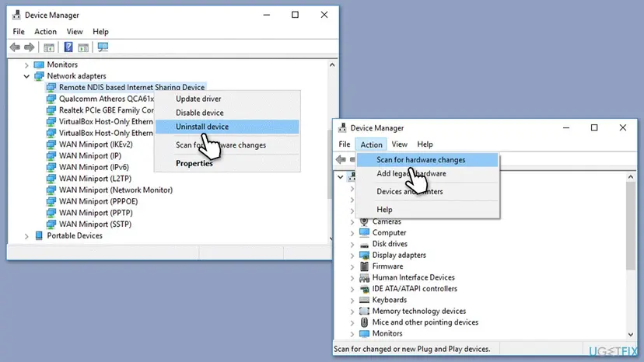Expand Monitors node in left window
This screenshot has height=362, width=644.
(x=26, y=64)
